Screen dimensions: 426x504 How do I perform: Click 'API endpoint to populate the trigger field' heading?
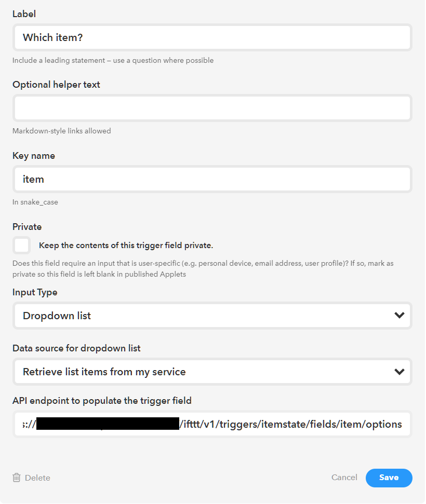click(102, 400)
